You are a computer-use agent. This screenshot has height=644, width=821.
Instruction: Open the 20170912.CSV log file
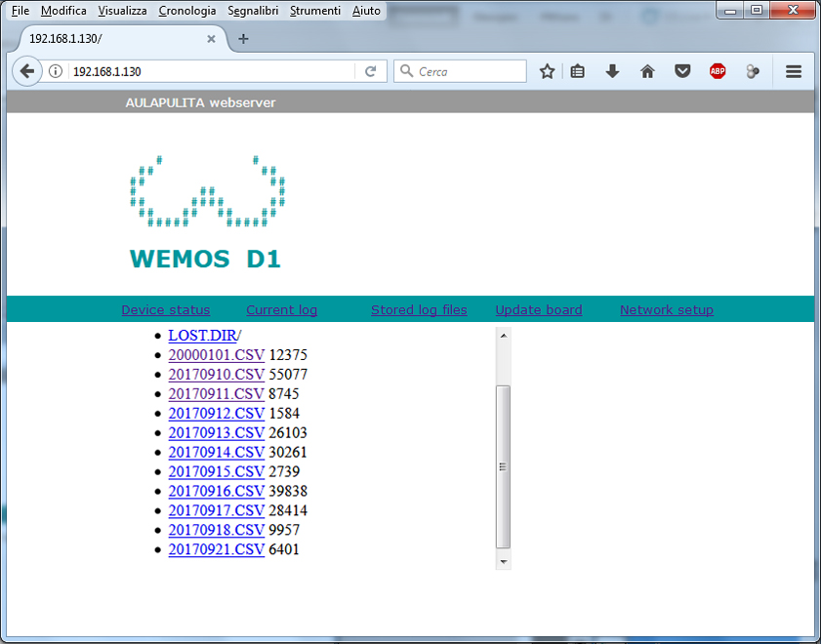tap(217, 414)
